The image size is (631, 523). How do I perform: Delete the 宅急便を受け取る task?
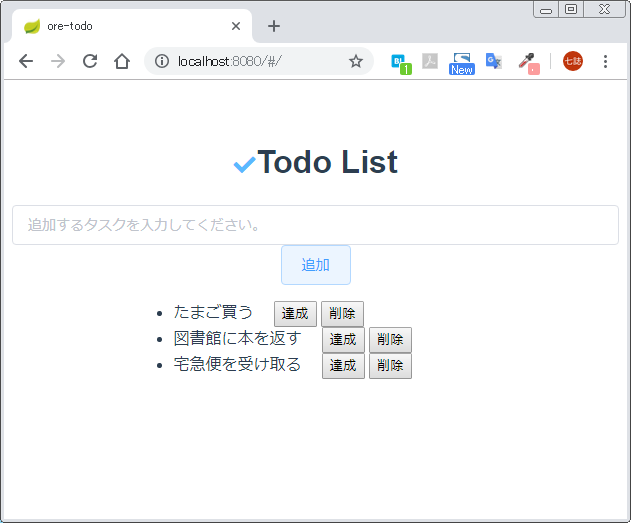pyautogui.click(x=390, y=366)
